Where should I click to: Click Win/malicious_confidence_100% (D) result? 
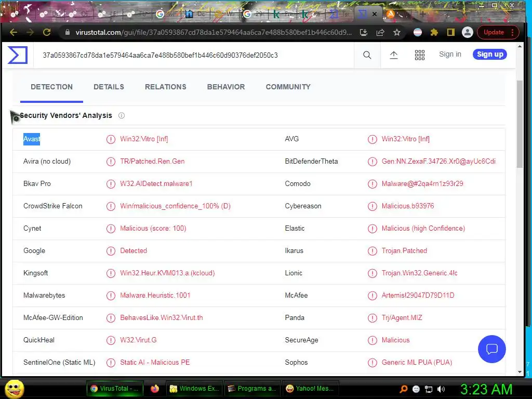[x=175, y=206]
